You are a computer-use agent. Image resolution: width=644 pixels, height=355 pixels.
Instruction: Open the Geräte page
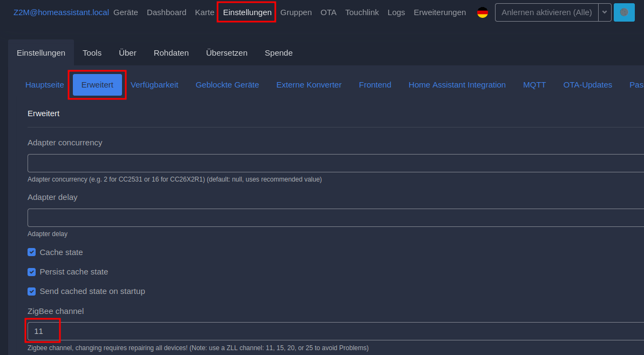click(x=125, y=12)
